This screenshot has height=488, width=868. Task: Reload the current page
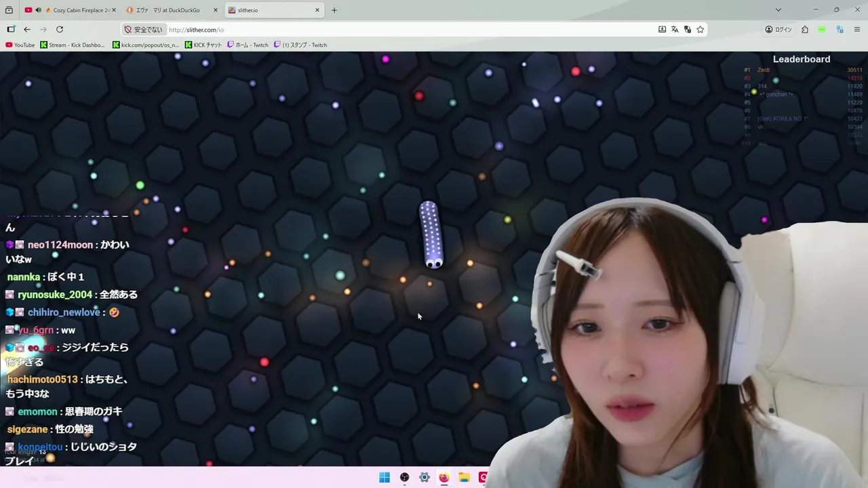pos(60,29)
